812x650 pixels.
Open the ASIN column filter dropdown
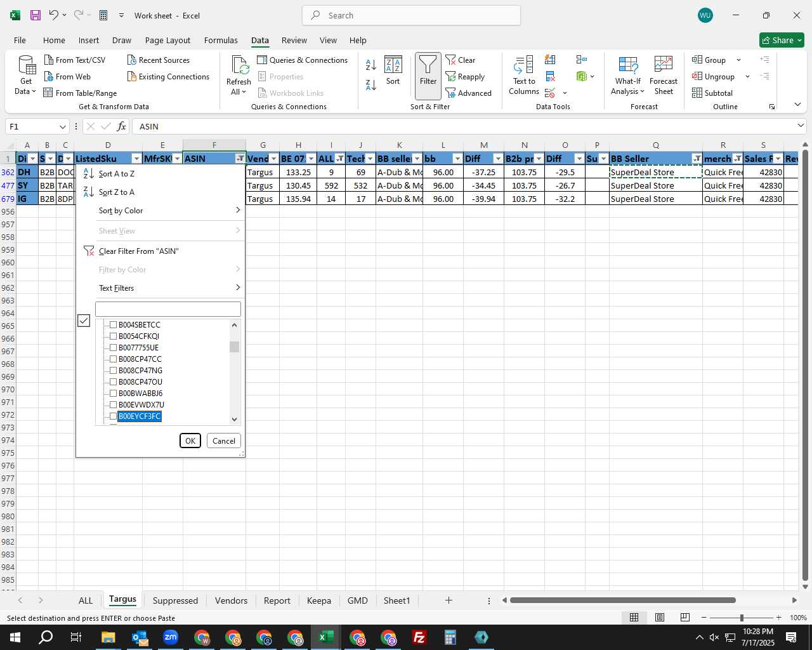click(240, 159)
